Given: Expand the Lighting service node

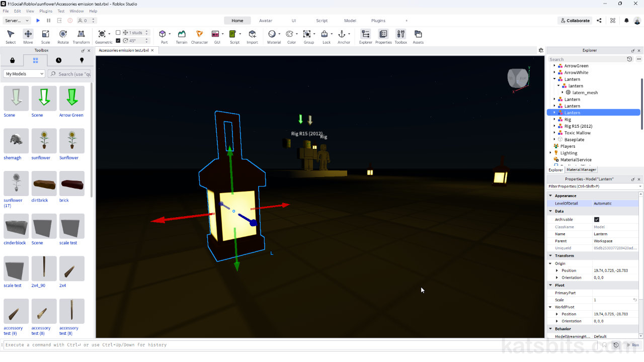Looking at the screenshot, I should (x=550, y=153).
